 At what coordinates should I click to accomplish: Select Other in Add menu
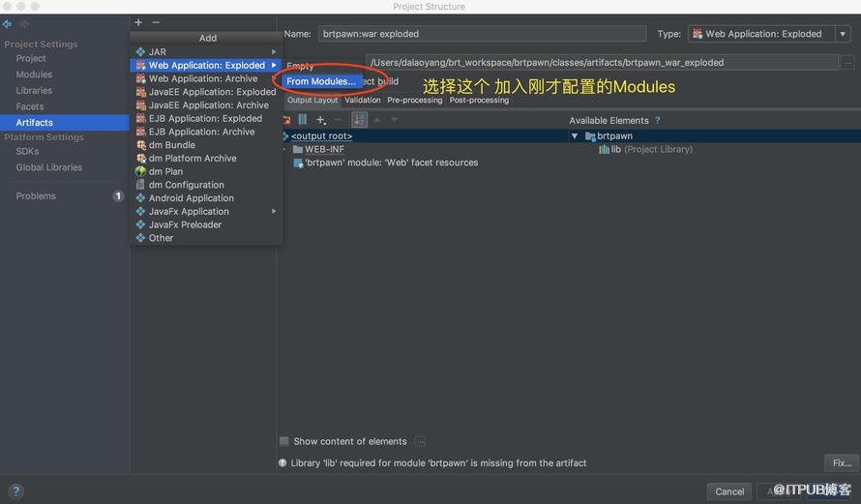tap(206, 238)
